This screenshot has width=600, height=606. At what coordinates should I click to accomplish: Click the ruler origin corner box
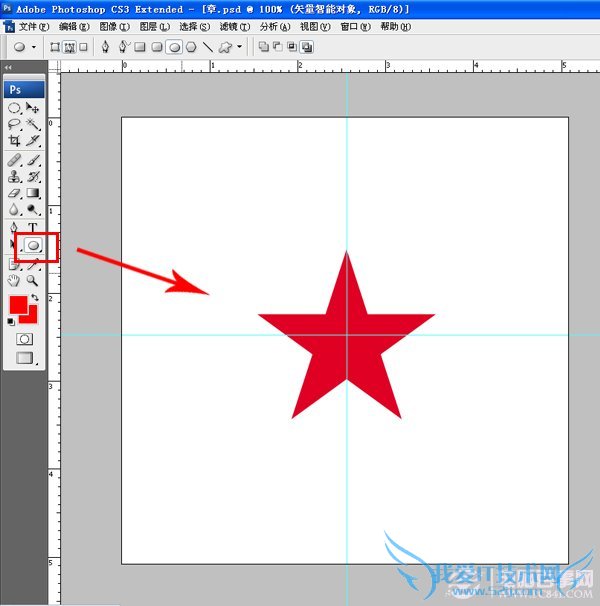tap(55, 66)
